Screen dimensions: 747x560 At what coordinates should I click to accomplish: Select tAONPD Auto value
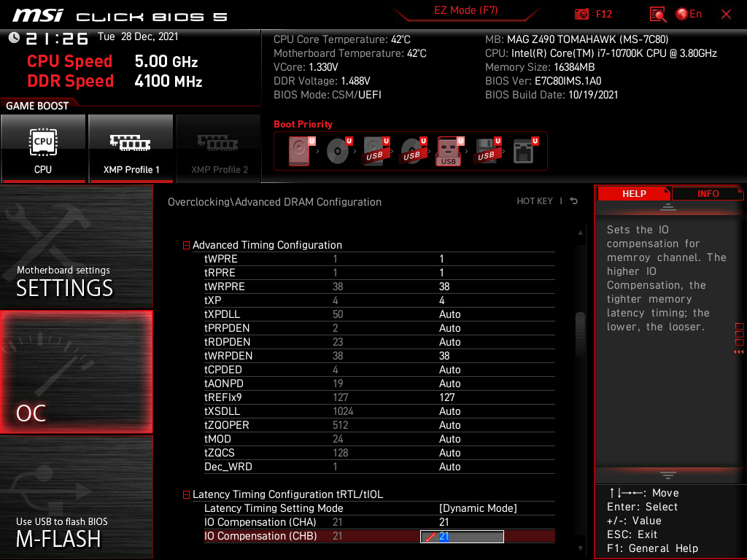point(449,384)
